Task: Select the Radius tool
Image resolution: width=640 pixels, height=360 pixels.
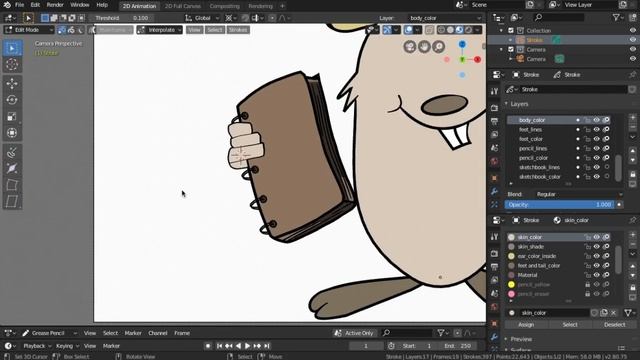Action: click(12, 168)
